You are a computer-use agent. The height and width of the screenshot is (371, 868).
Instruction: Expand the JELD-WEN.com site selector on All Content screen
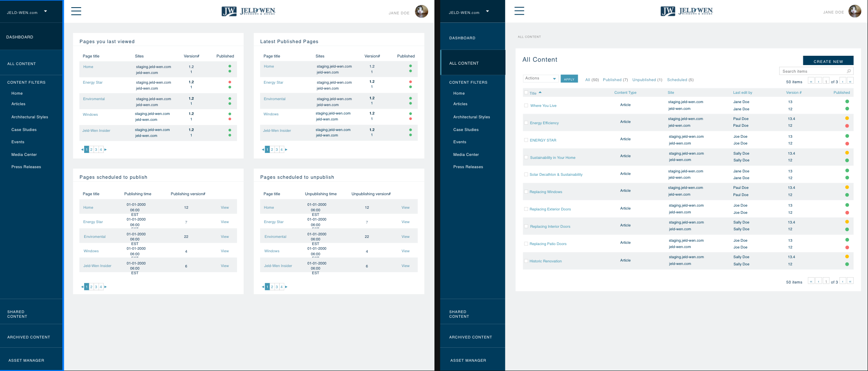(487, 11)
